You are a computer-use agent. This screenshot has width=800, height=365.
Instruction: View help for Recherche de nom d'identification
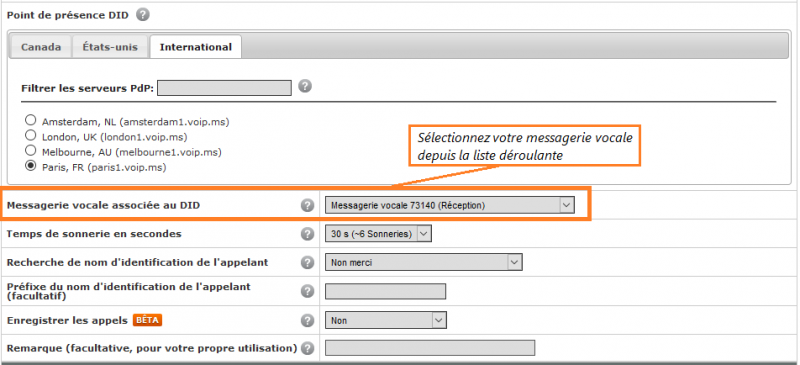click(307, 262)
